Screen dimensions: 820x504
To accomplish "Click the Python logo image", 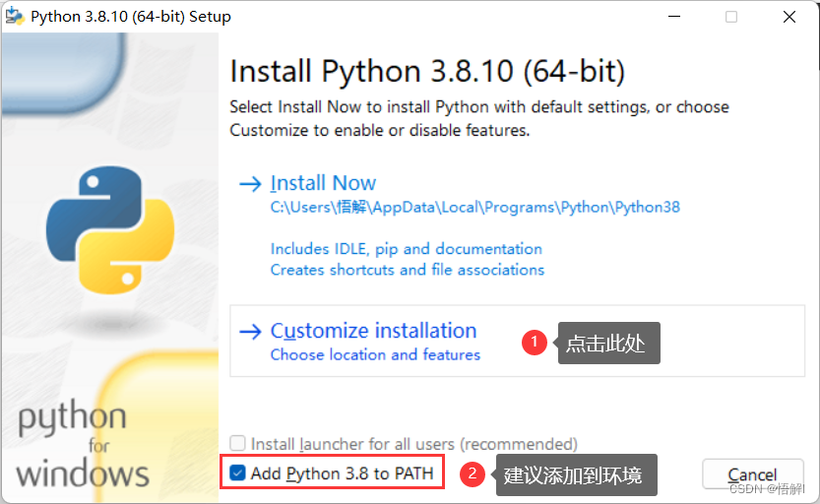I will (x=110, y=230).
